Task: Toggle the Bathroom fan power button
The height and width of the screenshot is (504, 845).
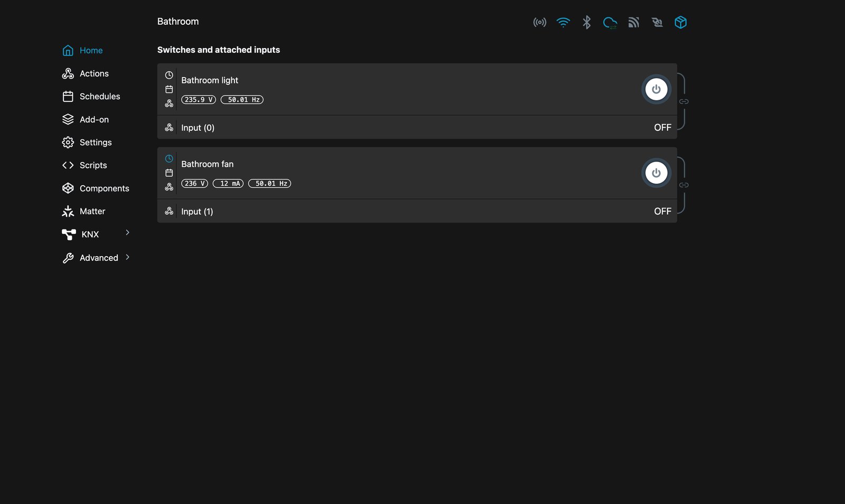Action: pos(656,173)
